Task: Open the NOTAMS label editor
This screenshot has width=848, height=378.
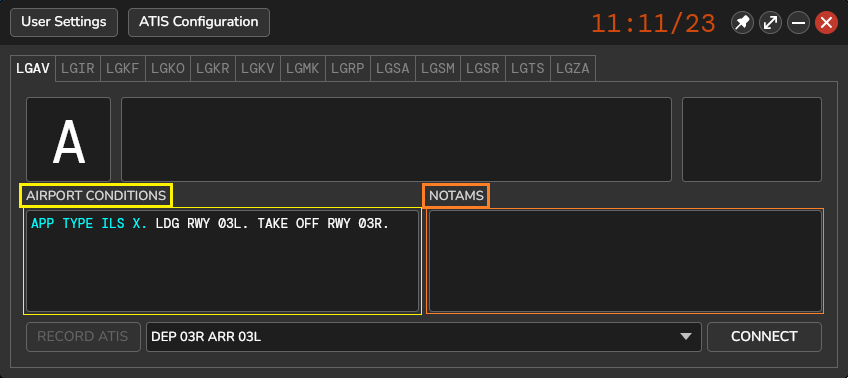Action: [x=456, y=196]
